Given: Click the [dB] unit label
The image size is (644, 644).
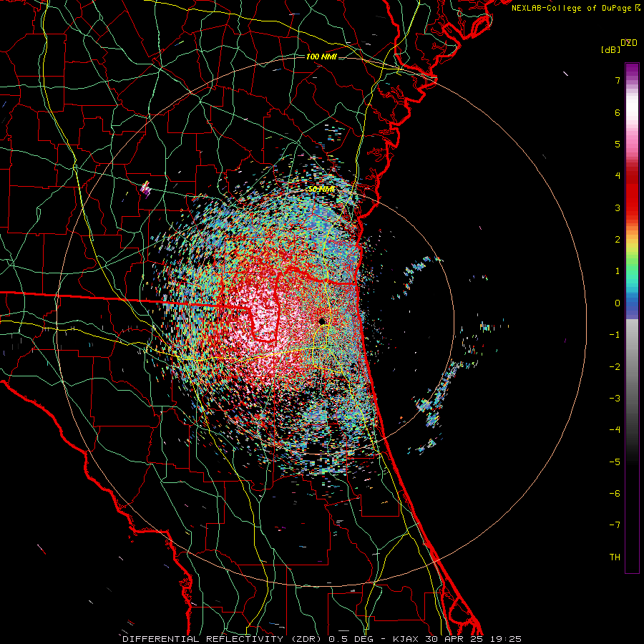Looking at the screenshot, I should click(611, 50).
